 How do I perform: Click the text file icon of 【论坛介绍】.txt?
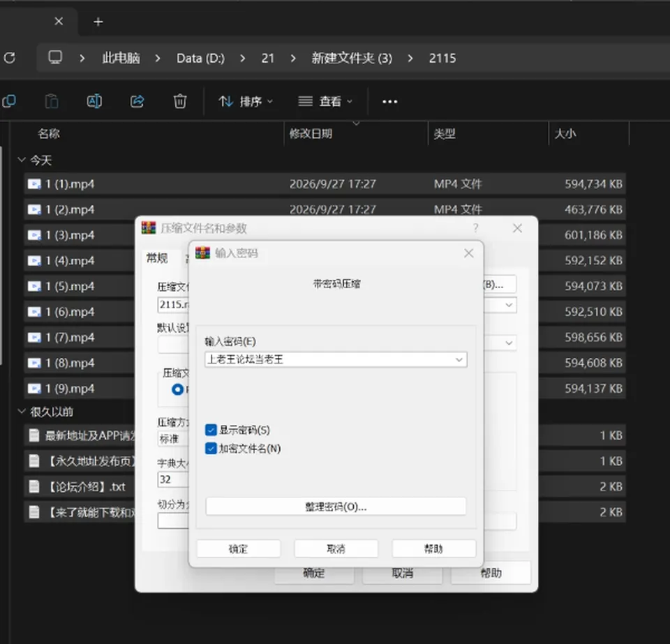point(33,486)
